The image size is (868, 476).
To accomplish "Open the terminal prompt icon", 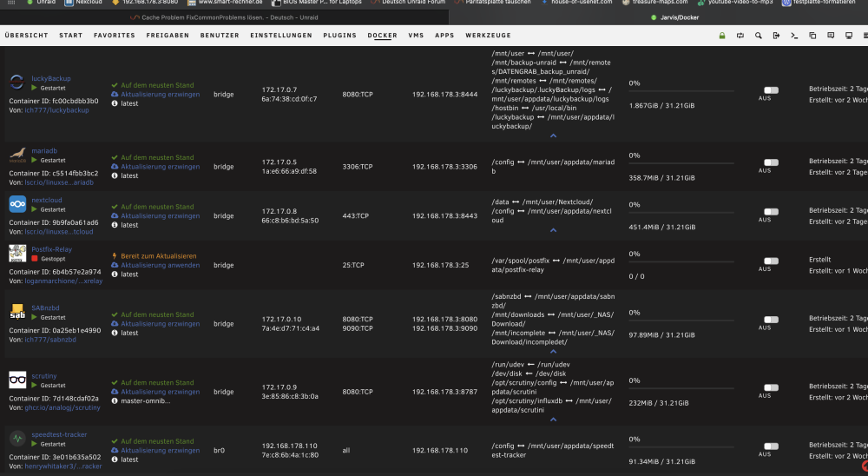I will pyautogui.click(x=794, y=36).
